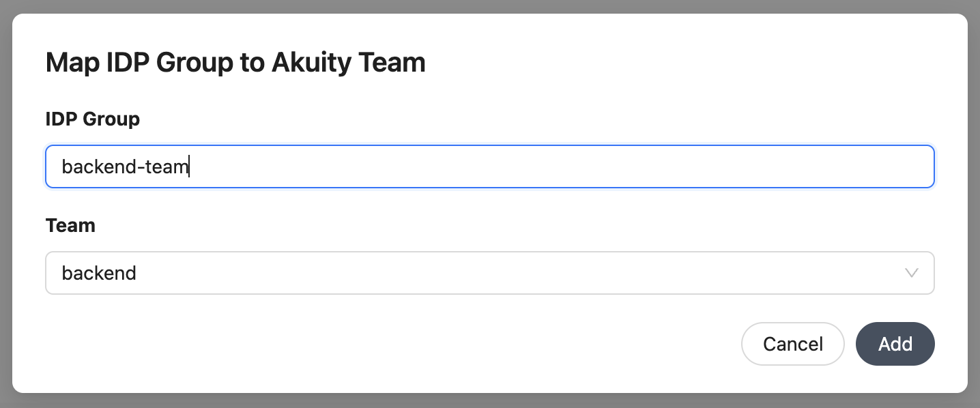Click the 'Map IDP Group to Akuity Team' heading
980x408 pixels.
click(235, 63)
